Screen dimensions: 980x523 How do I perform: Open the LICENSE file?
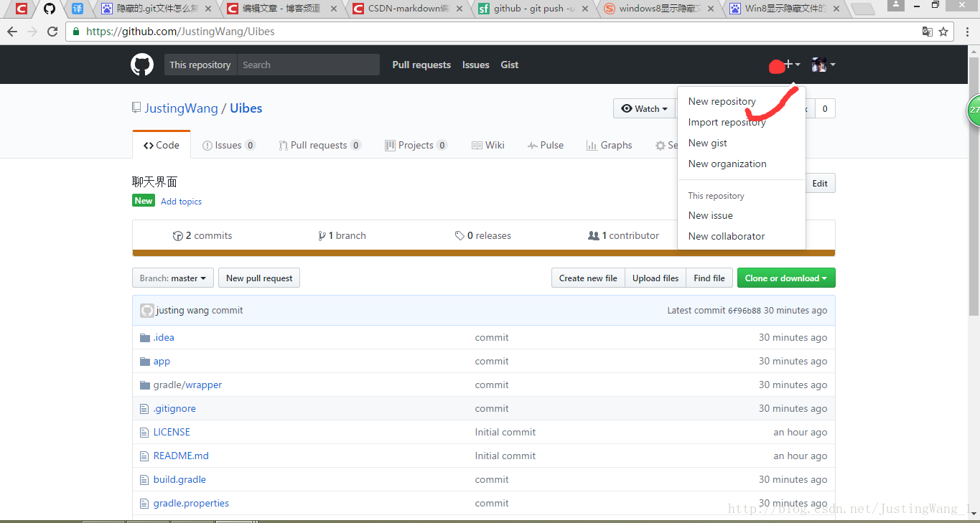click(x=172, y=432)
